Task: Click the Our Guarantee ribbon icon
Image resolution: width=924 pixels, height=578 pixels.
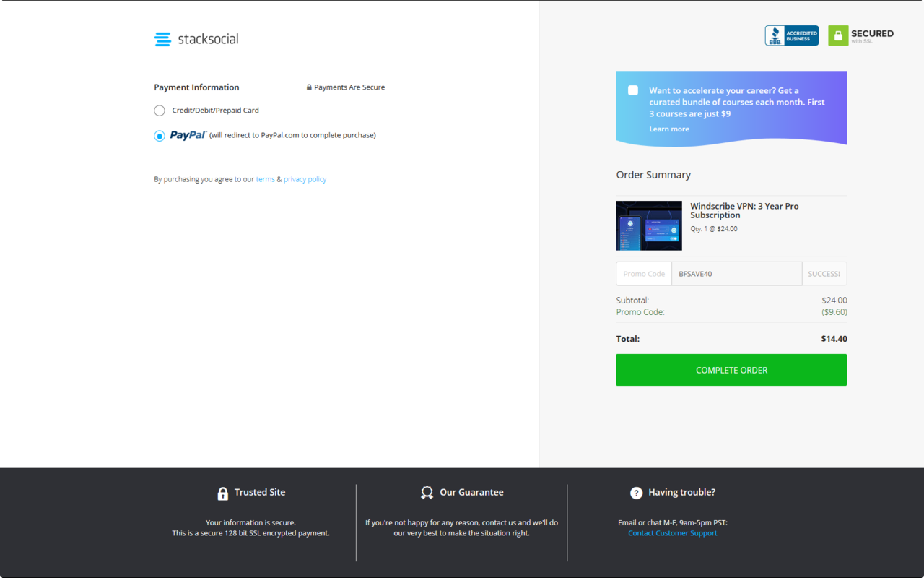Action: coord(427,493)
